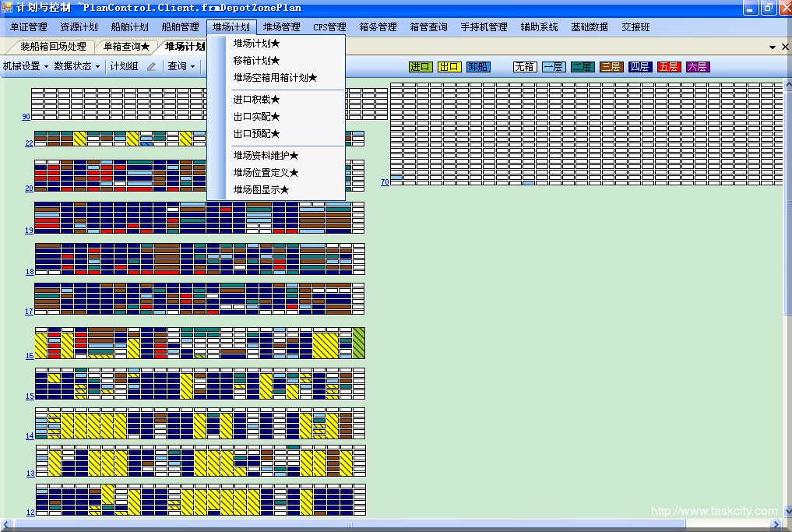
Task: Click the green 进口 legend swatch
Action: (421, 67)
